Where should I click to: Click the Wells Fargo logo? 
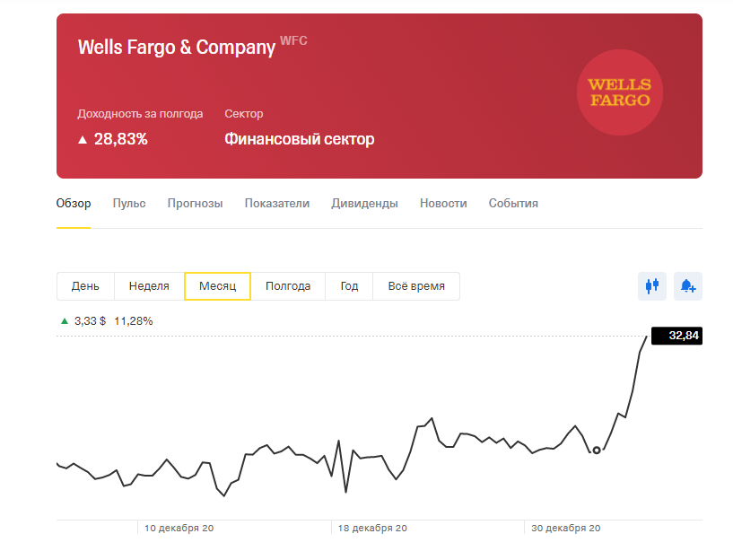tap(618, 92)
